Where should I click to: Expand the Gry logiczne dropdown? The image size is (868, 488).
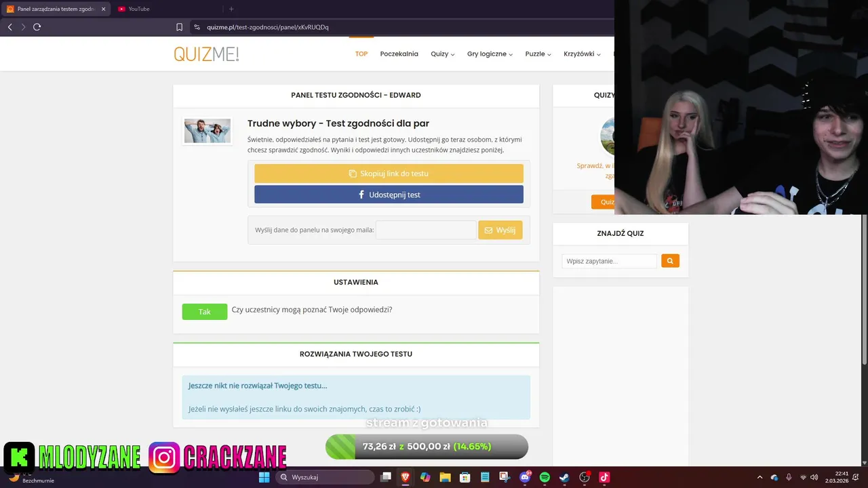490,54
